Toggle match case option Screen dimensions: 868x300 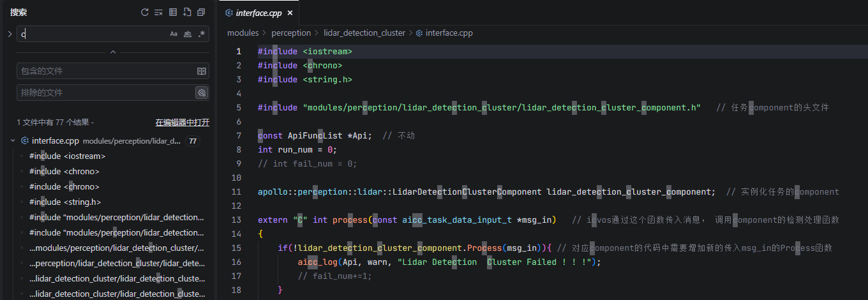174,34
